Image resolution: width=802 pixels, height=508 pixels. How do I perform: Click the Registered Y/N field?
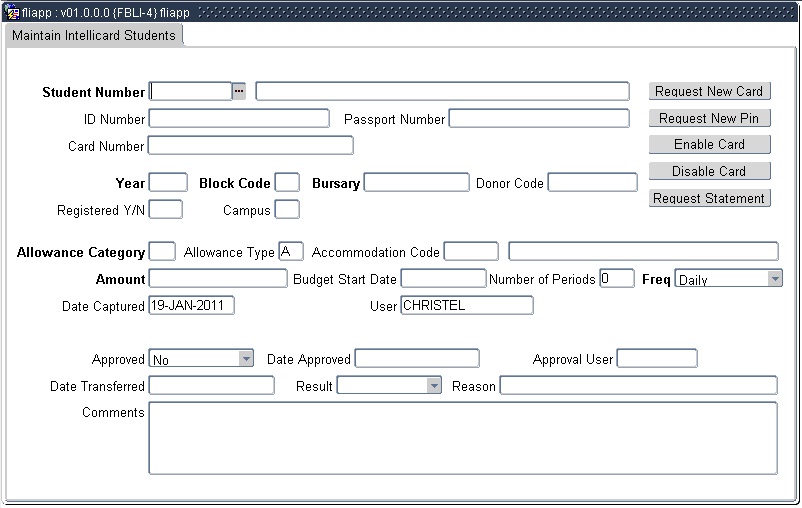[166, 209]
